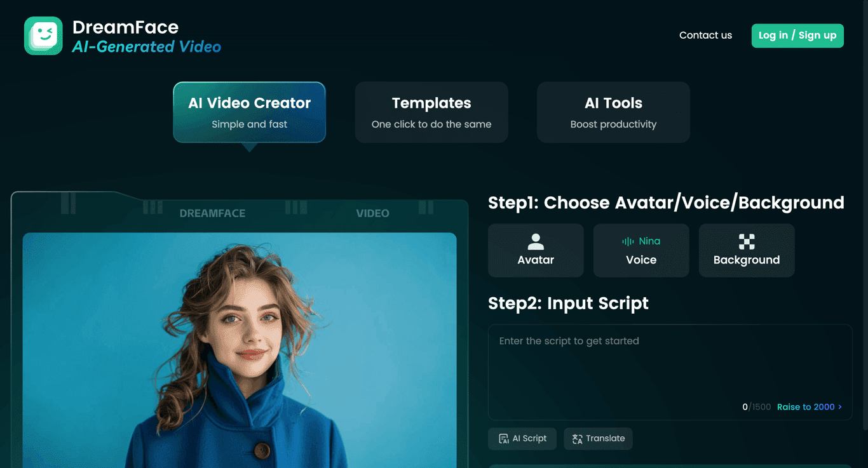Open Contact us
Screen dimensions: 868x468
[x=705, y=36]
